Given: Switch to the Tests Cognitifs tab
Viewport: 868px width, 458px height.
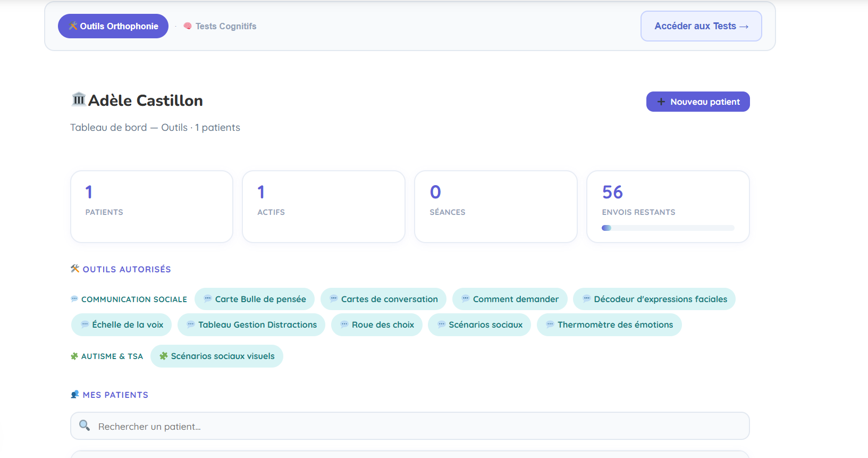Looking at the screenshot, I should click(220, 26).
